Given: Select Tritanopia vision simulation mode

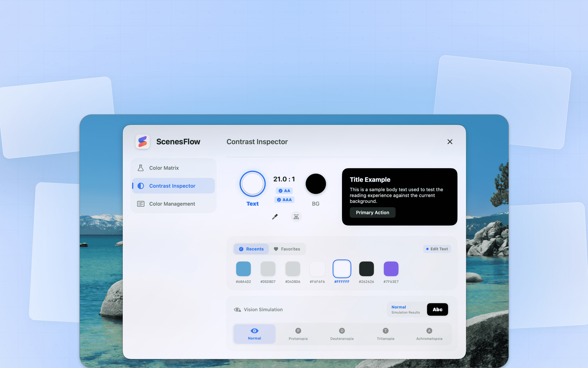Looking at the screenshot, I should coord(386,334).
